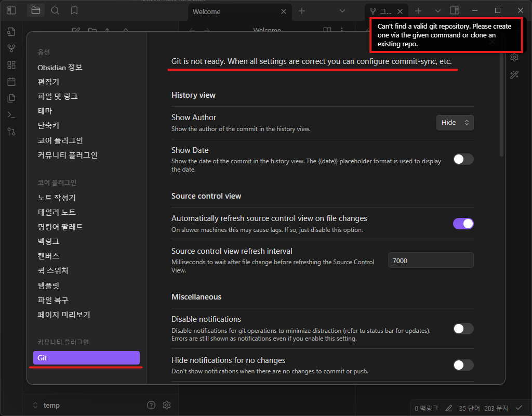
Task: Open command palette ribbon icon
Action: coord(11,115)
